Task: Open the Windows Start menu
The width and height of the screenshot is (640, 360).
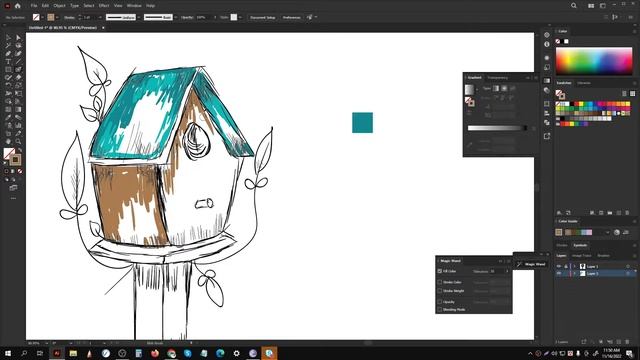Action: pos(8,353)
